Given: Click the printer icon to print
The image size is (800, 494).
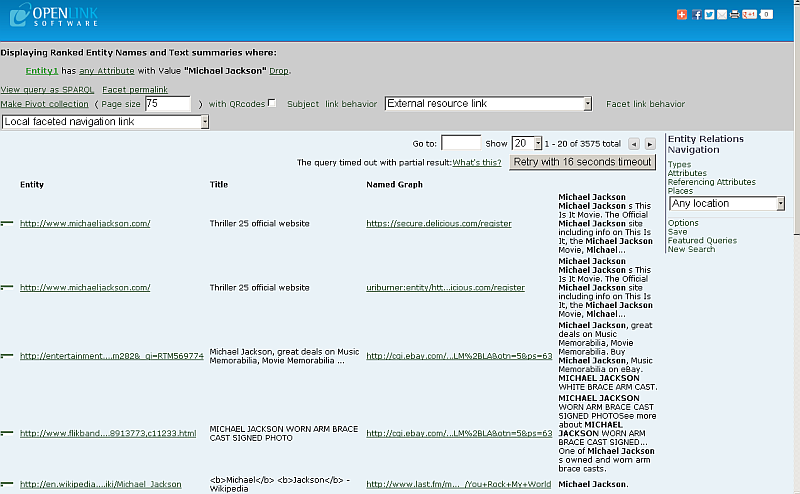Looking at the screenshot, I should coord(735,15).
